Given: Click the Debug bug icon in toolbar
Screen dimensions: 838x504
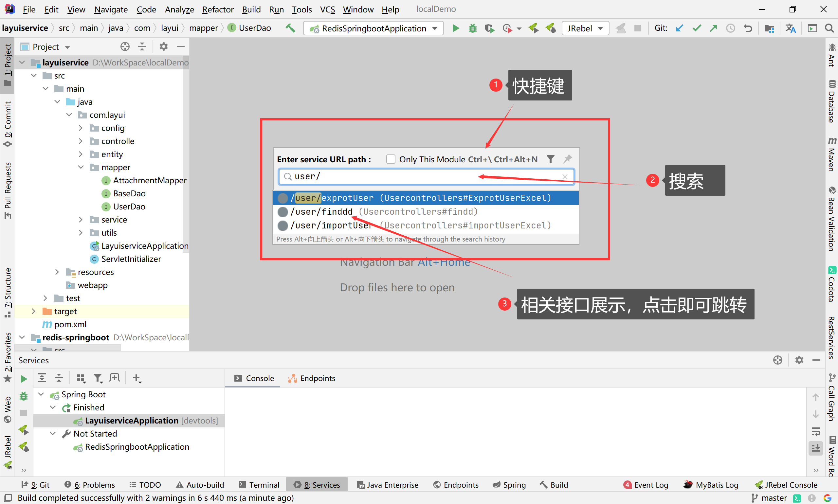Looking at the screenshot, I should (x=472, y=28).
